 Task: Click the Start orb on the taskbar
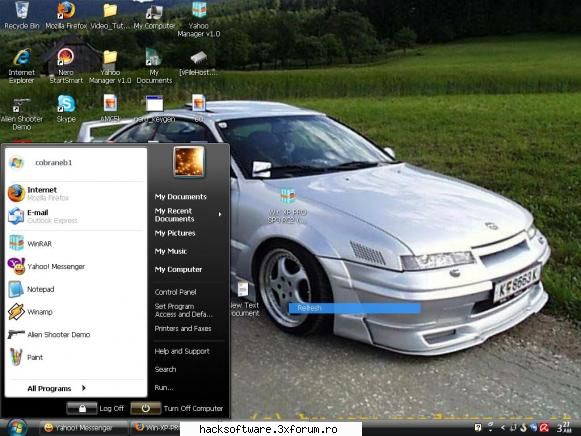point(16,427)
